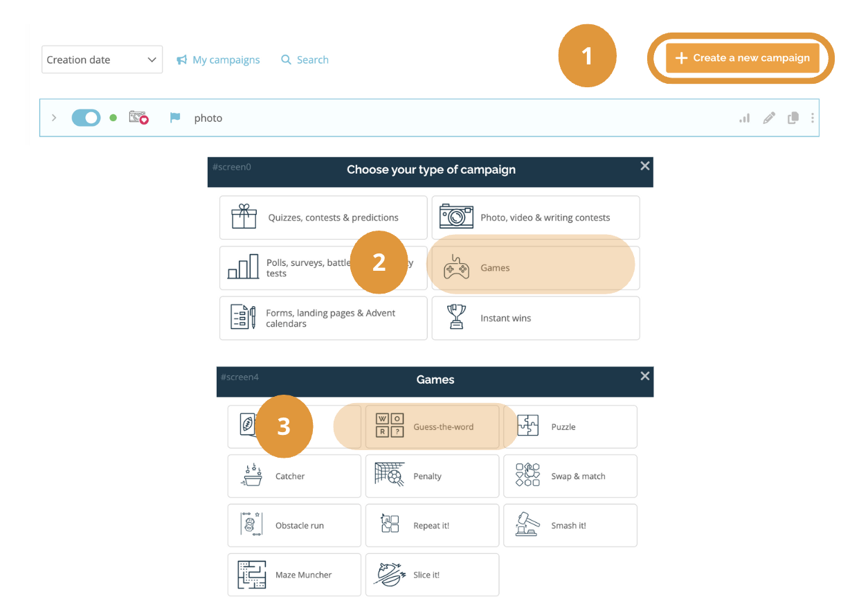Select the Smash it! game
Viewport: 868px width, 608px height.
pyautogui.click(x=570, y=526)
